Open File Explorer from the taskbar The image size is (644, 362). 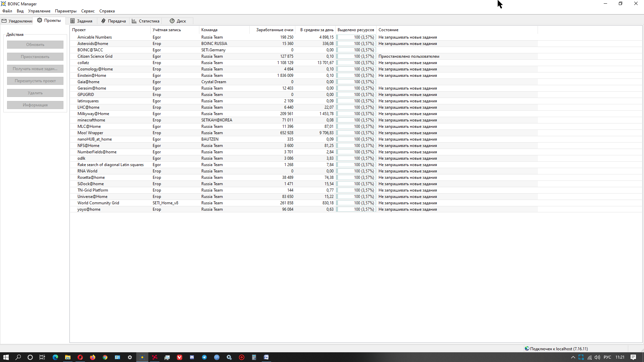tap(68, 357)
